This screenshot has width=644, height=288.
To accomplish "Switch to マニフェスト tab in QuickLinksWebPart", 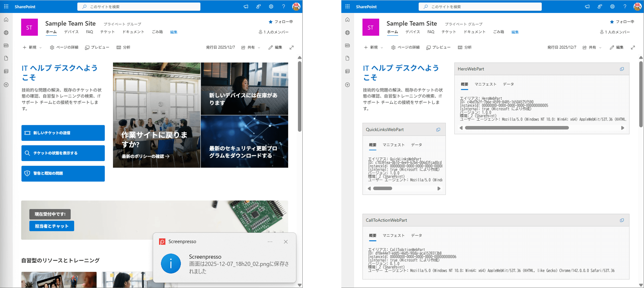I will click(x=394, y=145).
